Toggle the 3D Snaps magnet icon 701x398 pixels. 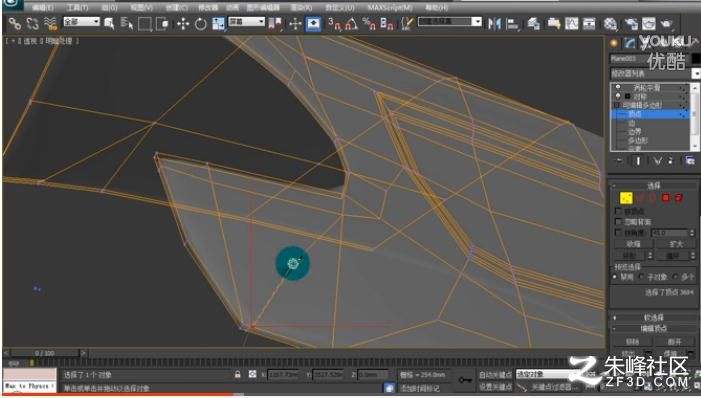[334, 24]
